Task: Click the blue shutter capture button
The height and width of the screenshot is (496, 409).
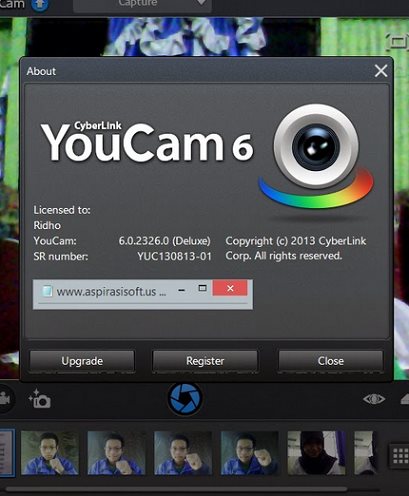Action: pyautogui.click(x=185, y=399)
